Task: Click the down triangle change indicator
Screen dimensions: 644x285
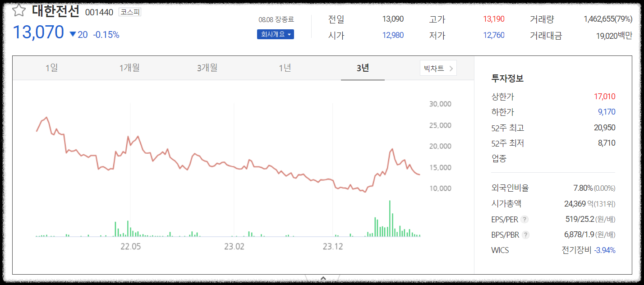Action: pos(73,34)
